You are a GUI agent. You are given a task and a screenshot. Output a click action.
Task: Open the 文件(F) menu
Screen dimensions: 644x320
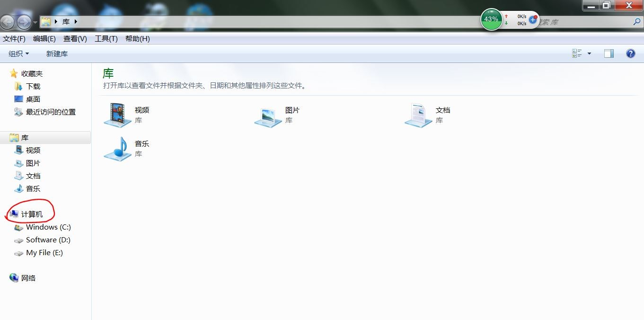(x=14, y=39)
